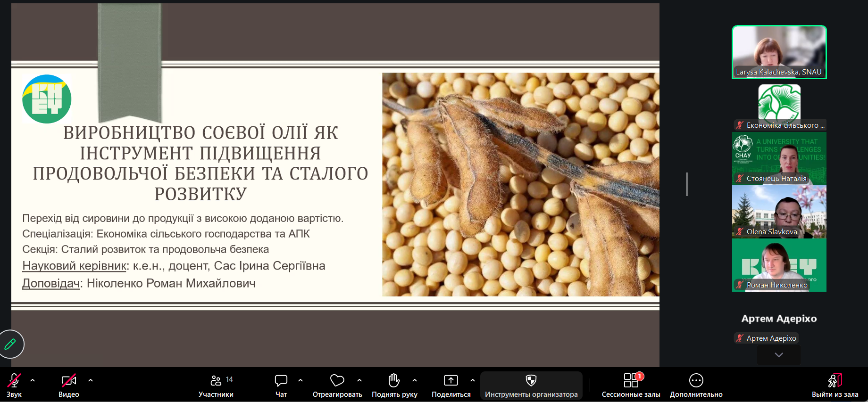Raise hand with Поднять руку
Image resolution: width=868 pixels, height=402 pixels.
[x=394, y=385]
